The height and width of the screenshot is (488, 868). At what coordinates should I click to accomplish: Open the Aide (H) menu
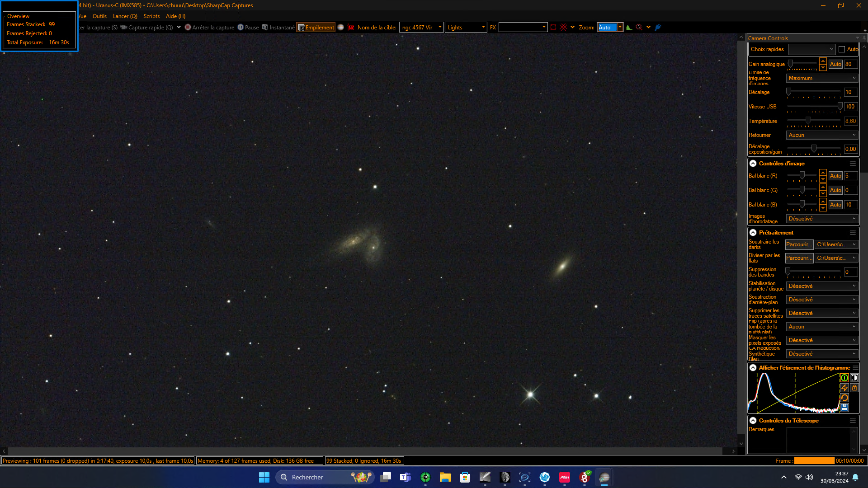point(175,16)
